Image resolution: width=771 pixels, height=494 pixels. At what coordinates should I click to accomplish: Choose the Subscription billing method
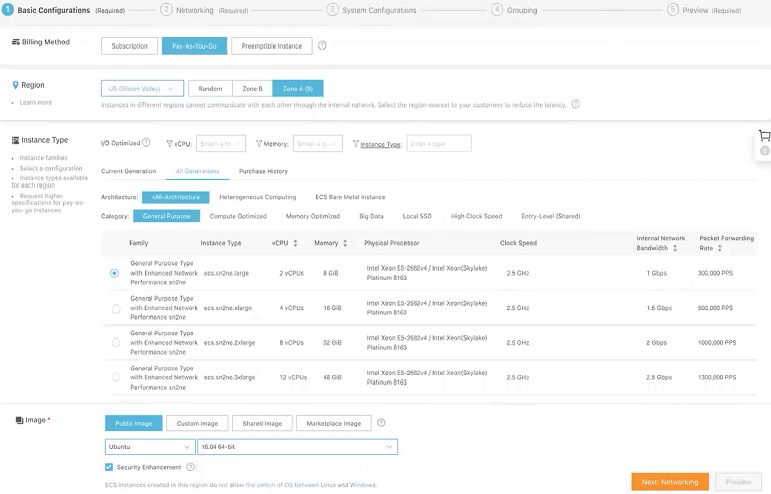(x=130, y=45)
